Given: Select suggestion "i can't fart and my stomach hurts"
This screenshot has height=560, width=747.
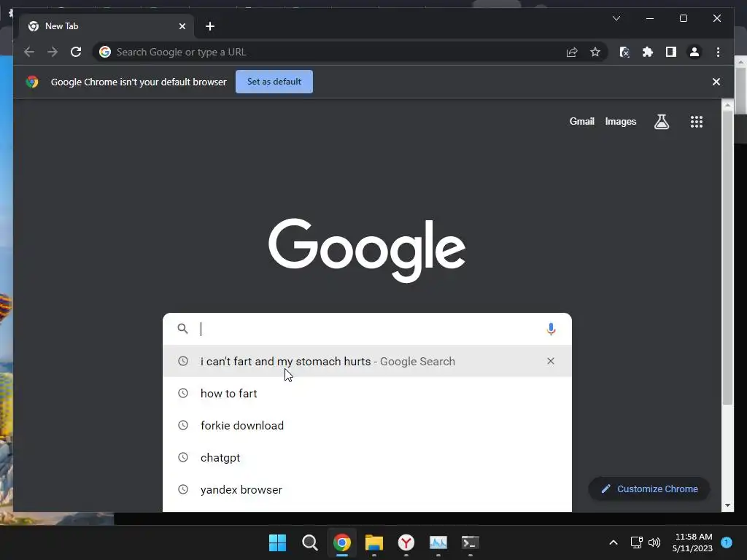Looking at the screenshot, I should (x=367, y=361).
